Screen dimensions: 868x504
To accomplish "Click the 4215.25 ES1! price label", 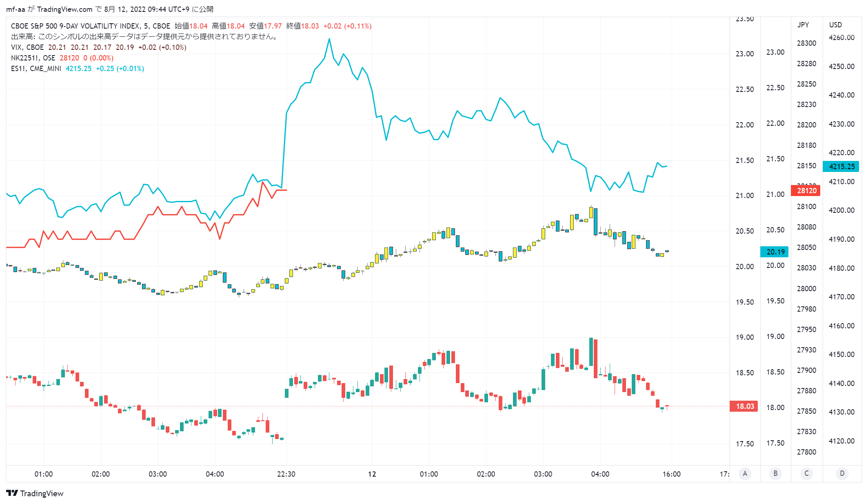I will pyautogui.click(x=841, y=166).
